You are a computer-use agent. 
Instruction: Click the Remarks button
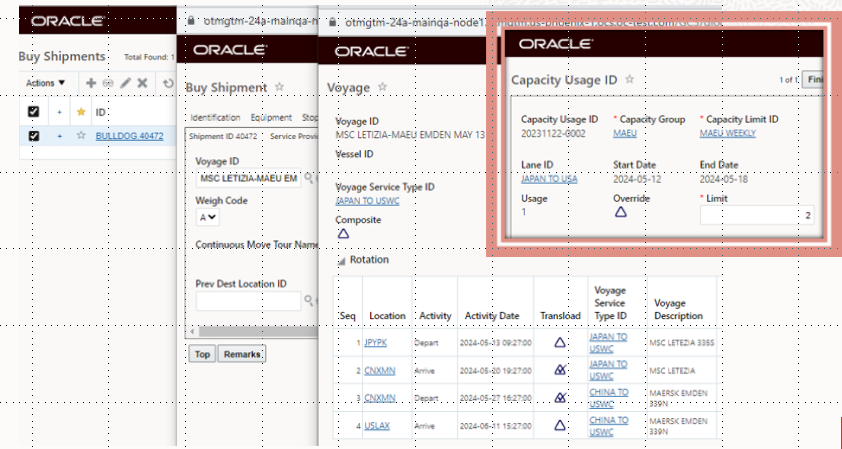pos(242,354)
